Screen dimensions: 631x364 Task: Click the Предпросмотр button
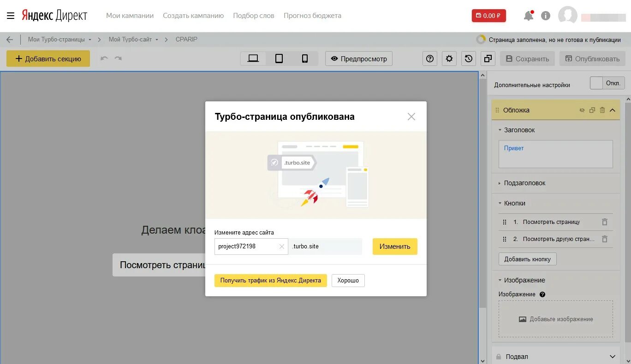(x=359, y=59)
